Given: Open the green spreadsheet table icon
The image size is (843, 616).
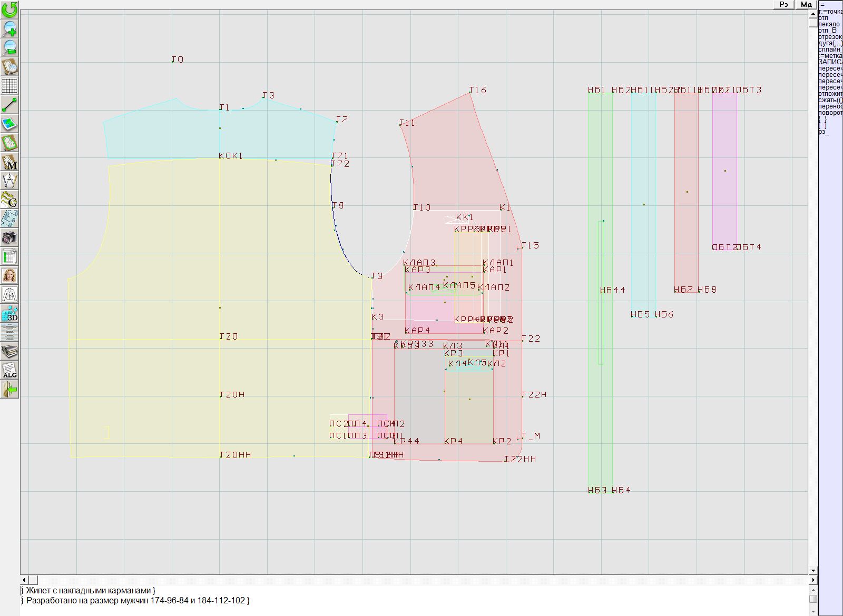Looking at the screenshot, I should 9,256.
